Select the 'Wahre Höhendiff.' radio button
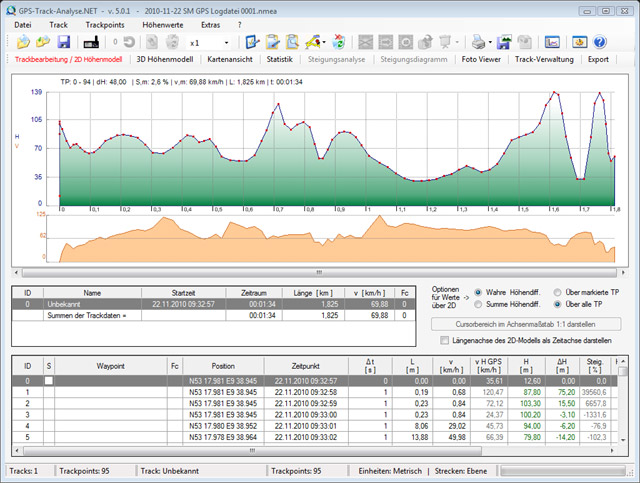This screenshot has width=640, height=483. click(x=478, y=292)
